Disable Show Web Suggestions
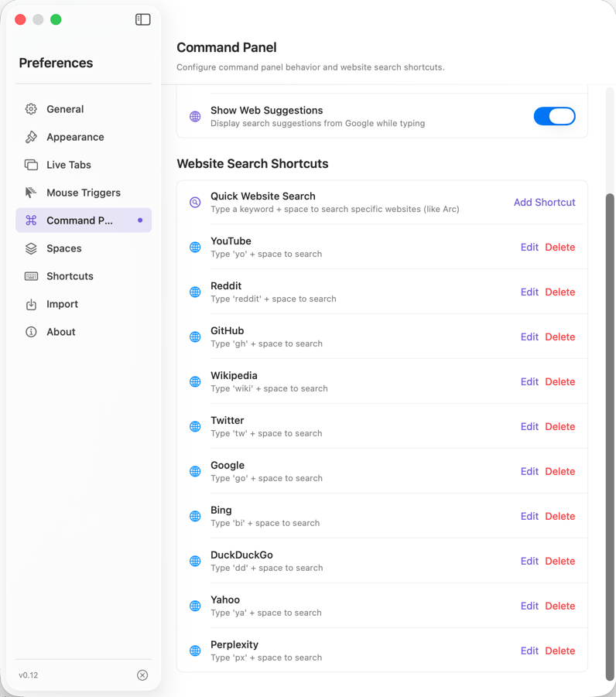Screen dimensions: 616x697 pos(555,116)
